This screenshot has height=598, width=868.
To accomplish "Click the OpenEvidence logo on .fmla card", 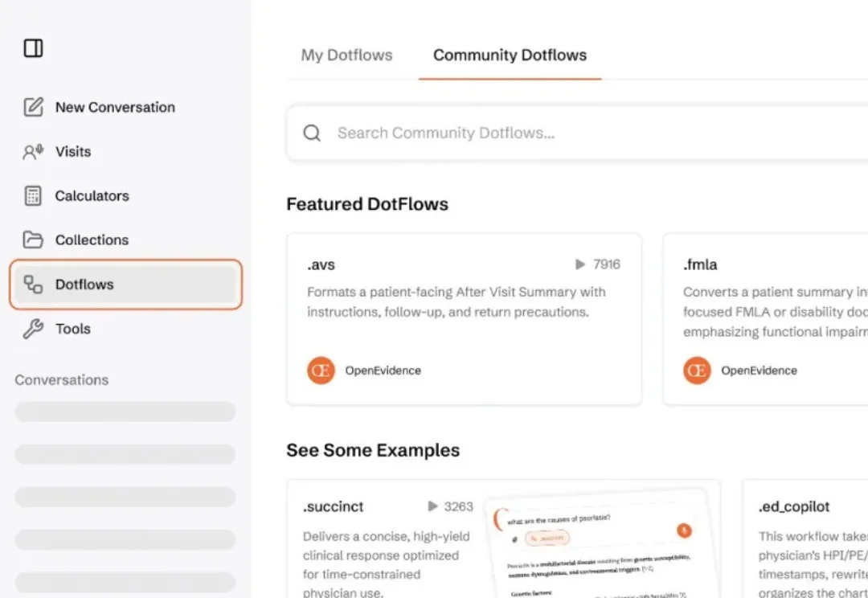I will pos(697,371).
